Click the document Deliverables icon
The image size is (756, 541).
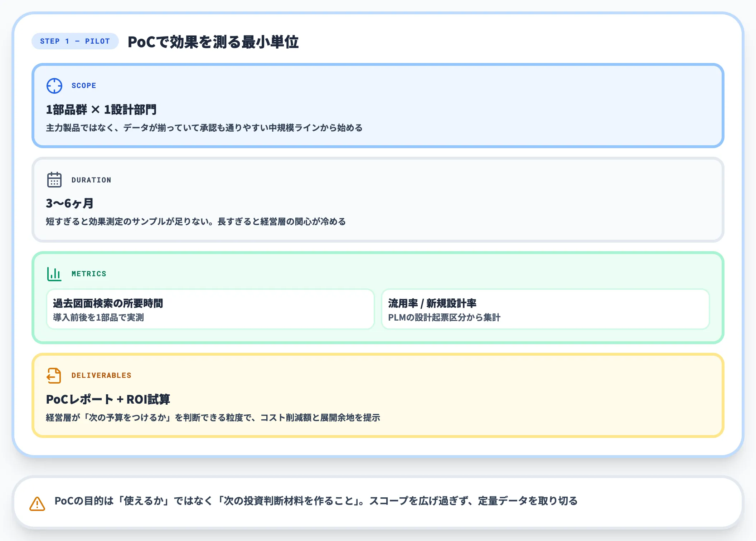pyautogui.click(x=54, y=376)
